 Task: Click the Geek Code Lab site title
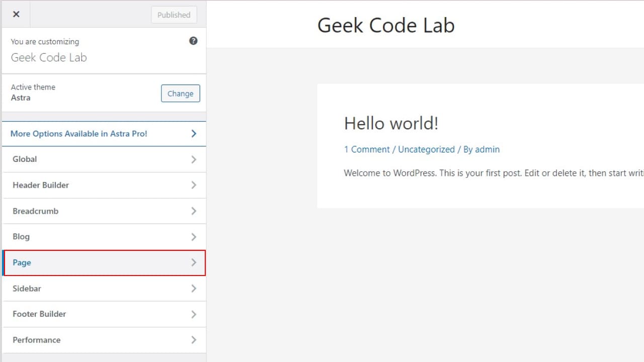pyautogui.click(x=386, y=25)
